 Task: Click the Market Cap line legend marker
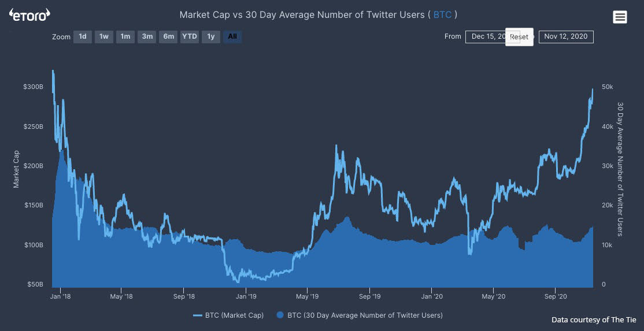(x=198, y=315)
